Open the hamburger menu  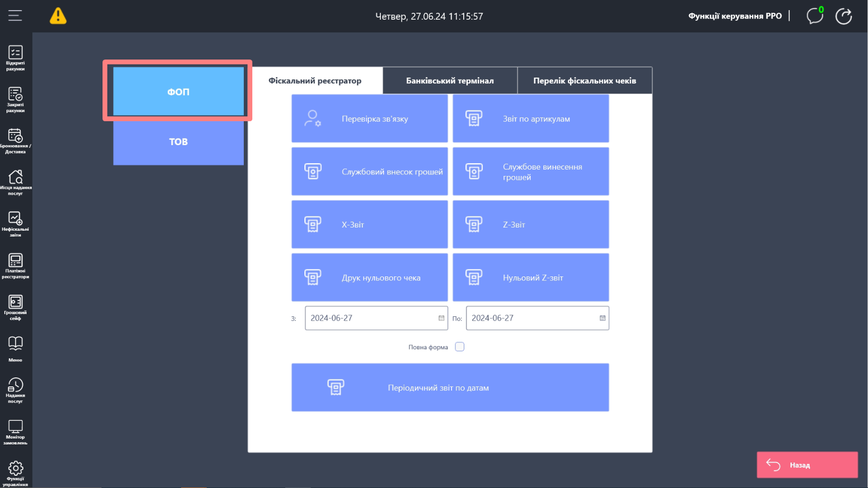click(x=15, y=16)
